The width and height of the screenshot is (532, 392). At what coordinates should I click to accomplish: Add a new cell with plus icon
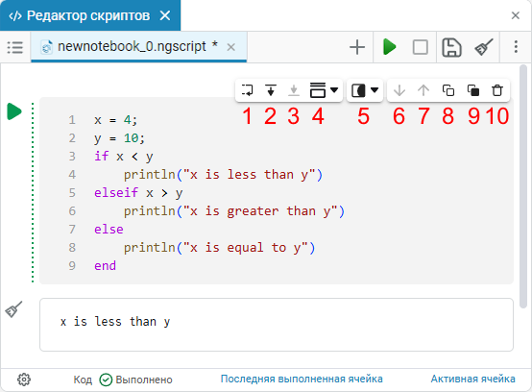tap(357, 47)
